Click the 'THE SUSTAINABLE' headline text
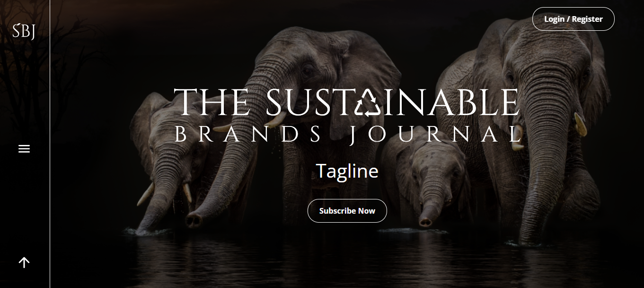The image size is (644, 288). [346, 103]
